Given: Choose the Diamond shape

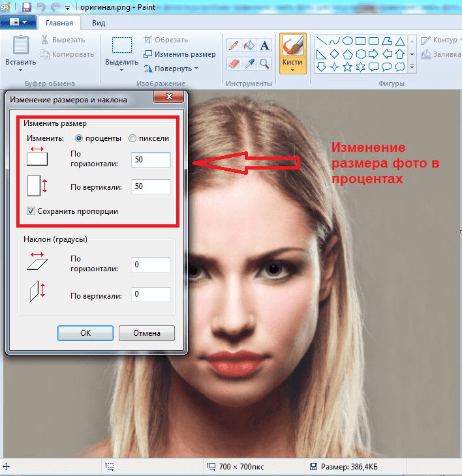Looking at the screenshot, I should point(334,54).
